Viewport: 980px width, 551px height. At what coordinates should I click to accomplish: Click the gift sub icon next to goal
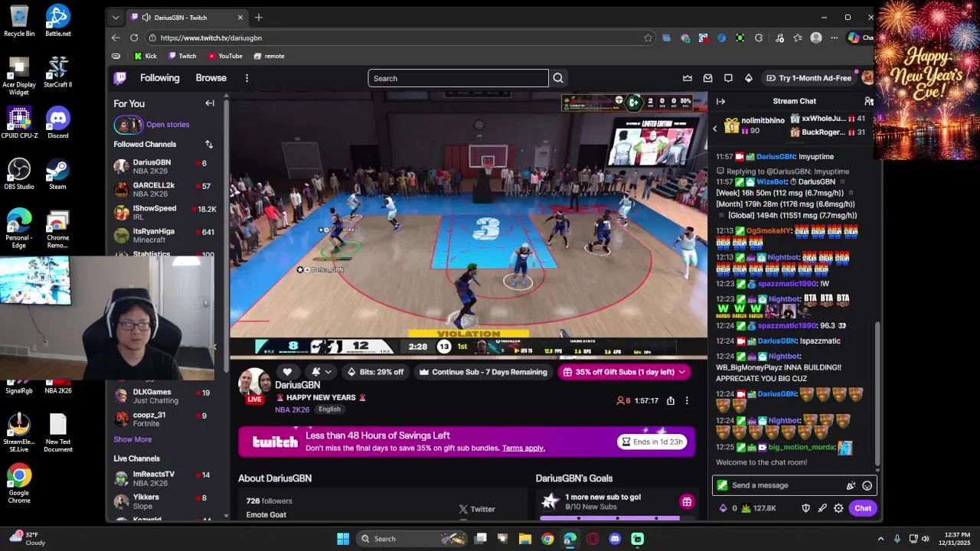687,502
